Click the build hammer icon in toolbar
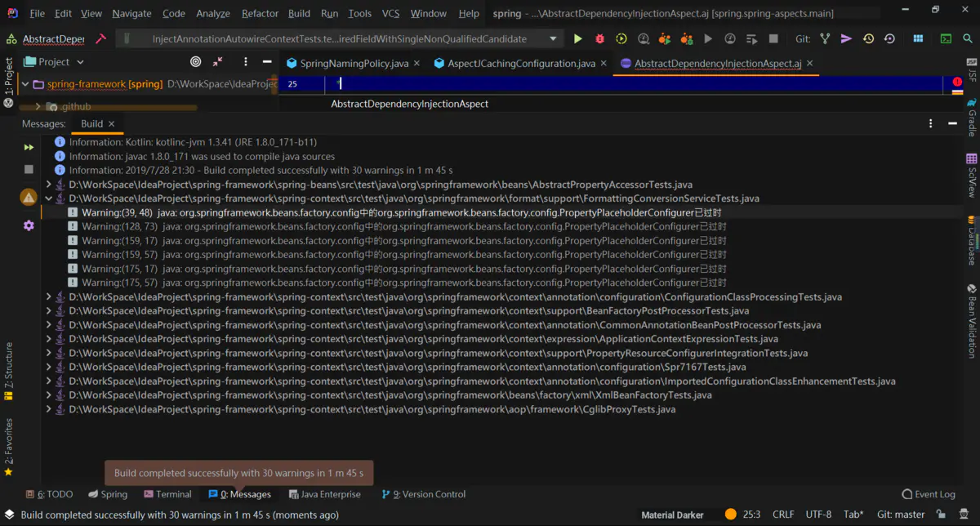Viewport: 980px width, 526px height. [x=101, y=38]
